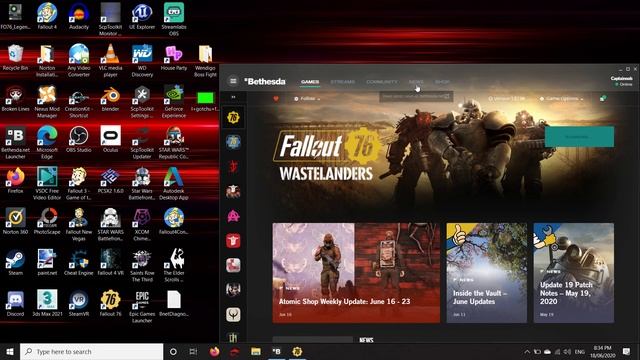Show hidden system tray icons
Screen dimensions: 640x360
(527, 351)
